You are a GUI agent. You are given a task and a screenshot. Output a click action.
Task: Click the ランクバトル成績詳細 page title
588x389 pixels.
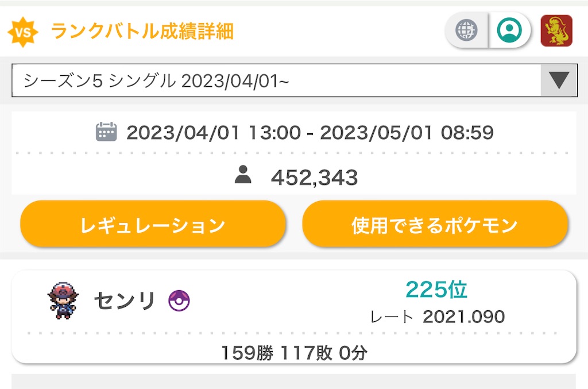pyautogui.click(x=141, y=32)
